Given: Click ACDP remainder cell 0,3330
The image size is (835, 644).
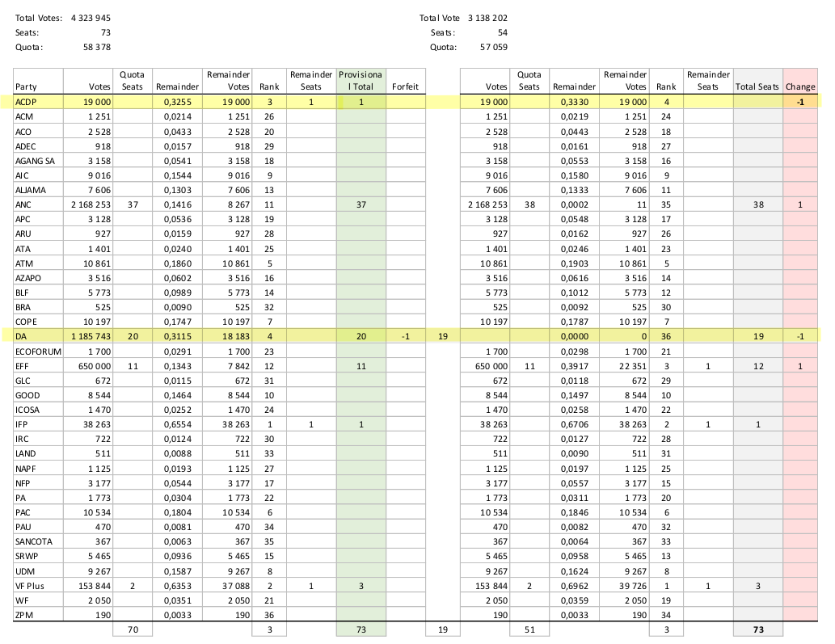Looking at the screenshot, I should click(x=574, y=102).
